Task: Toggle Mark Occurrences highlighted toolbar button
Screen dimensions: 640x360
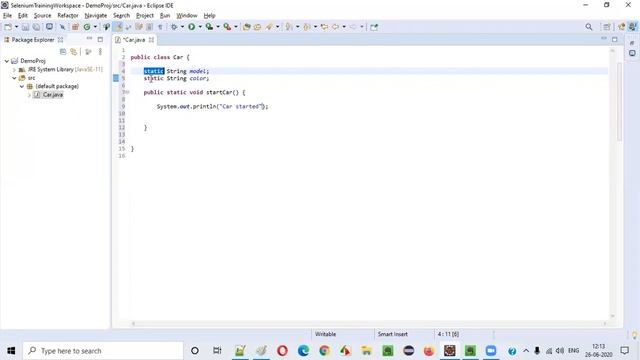Action: coord(118,27)
